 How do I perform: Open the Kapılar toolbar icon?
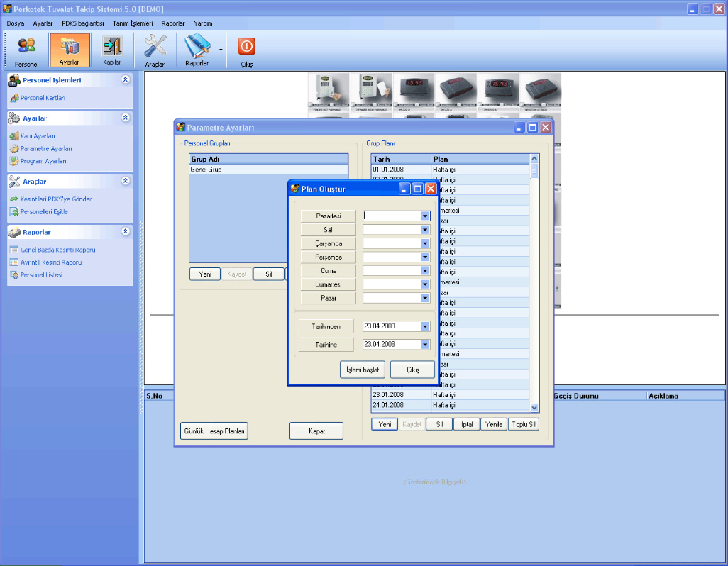point(112,46)
